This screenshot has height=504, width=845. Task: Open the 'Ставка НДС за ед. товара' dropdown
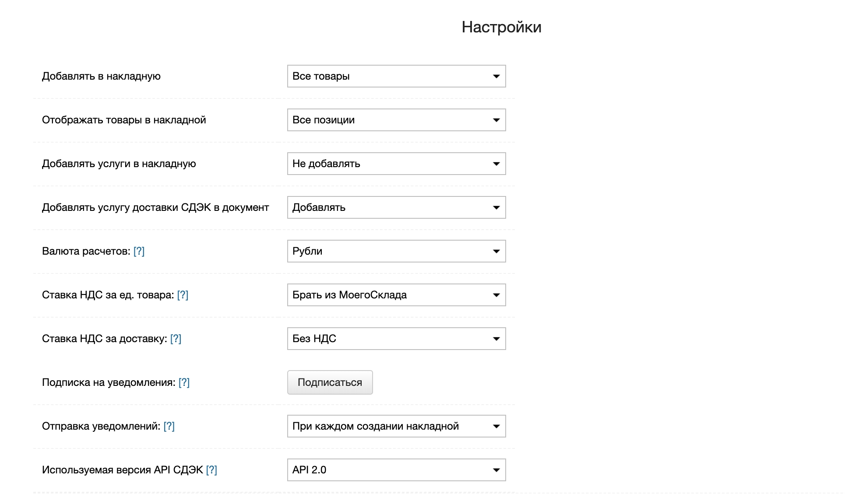[x=396, y=295]
